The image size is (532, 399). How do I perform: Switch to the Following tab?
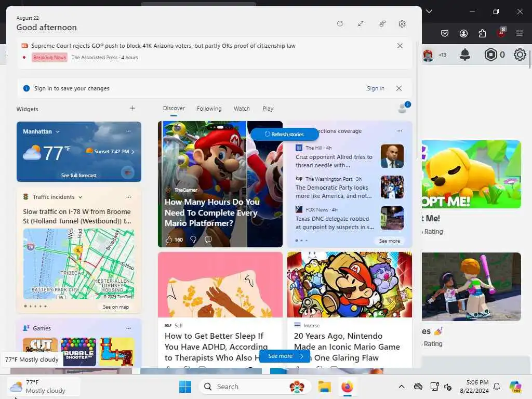pos(209,109)
